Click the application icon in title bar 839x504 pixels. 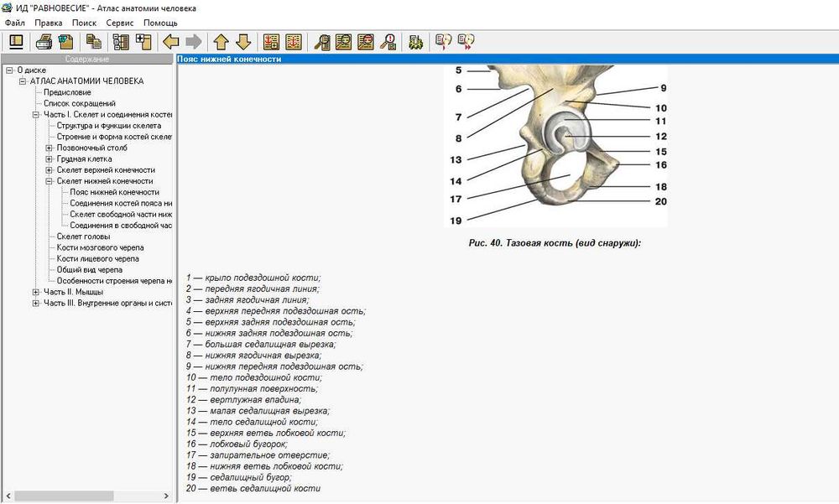[7, 8]
